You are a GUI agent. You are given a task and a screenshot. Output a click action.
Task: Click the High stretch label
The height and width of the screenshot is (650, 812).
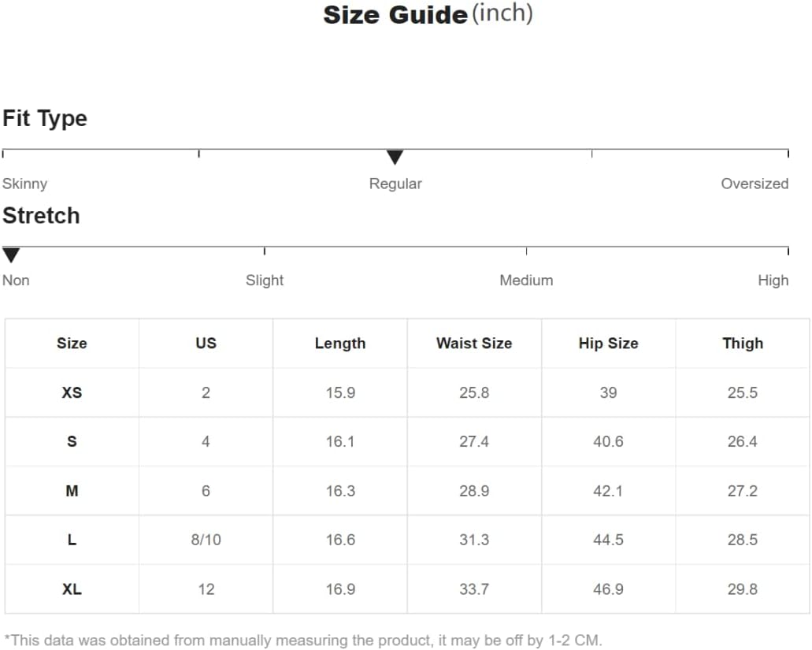pyautogui.click(x=773, y=280)
